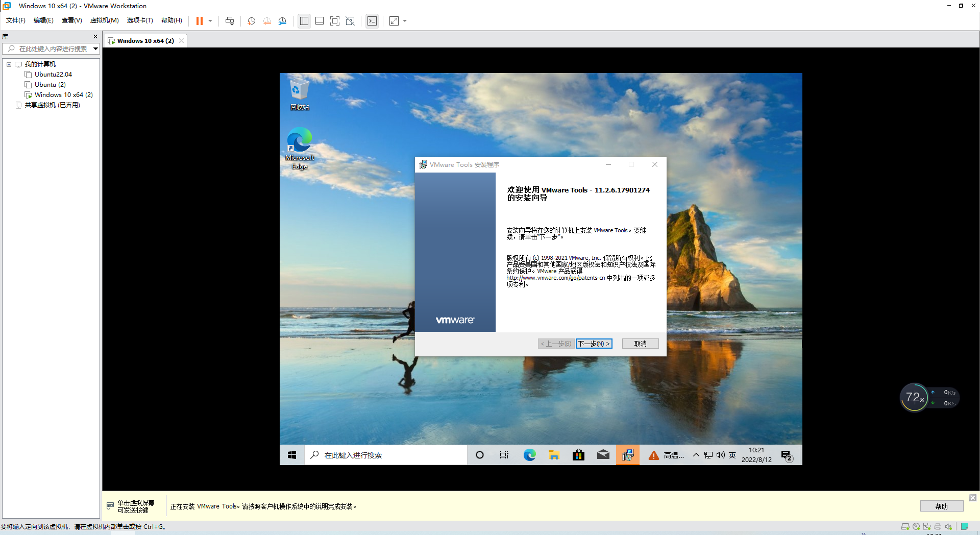Minimize the VMware Tools installer window
Screen dimensions: 980x535
(608, 164)
